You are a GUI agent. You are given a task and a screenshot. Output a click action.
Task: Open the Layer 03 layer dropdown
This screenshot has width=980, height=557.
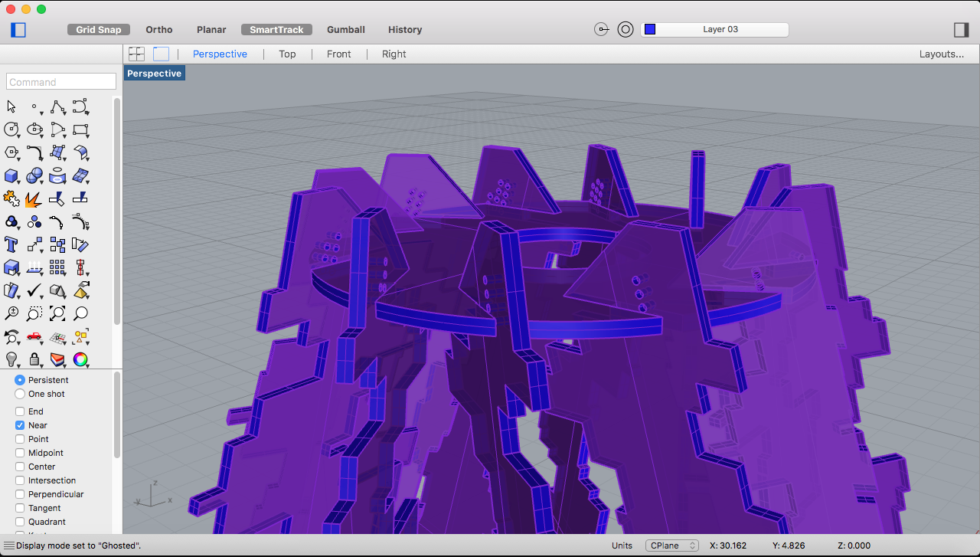point(714,30)
